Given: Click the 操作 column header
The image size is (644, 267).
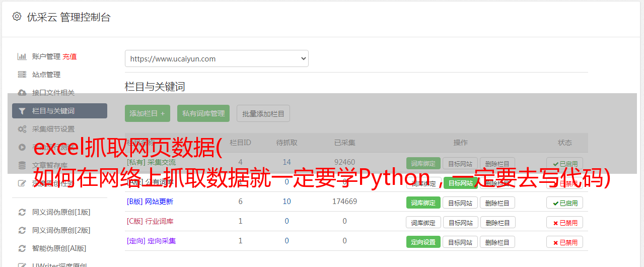Looking at the screenshot, I should click(x=460, y=143).
